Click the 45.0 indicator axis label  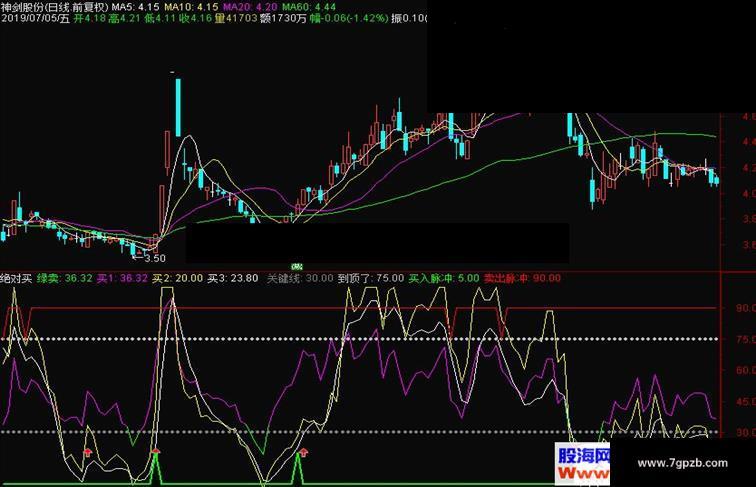coord(746,402)
